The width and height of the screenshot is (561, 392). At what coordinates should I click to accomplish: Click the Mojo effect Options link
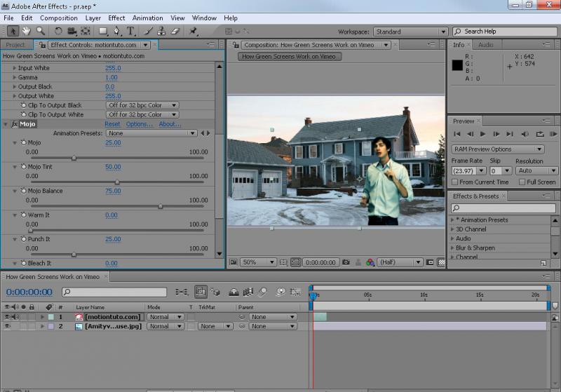coord(139,124)
